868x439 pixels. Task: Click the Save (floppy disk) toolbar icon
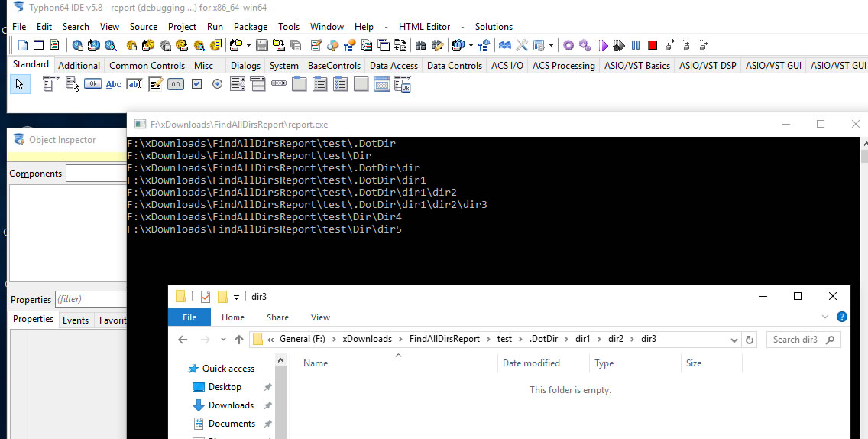pyautogui.click(x=262, y=45)
